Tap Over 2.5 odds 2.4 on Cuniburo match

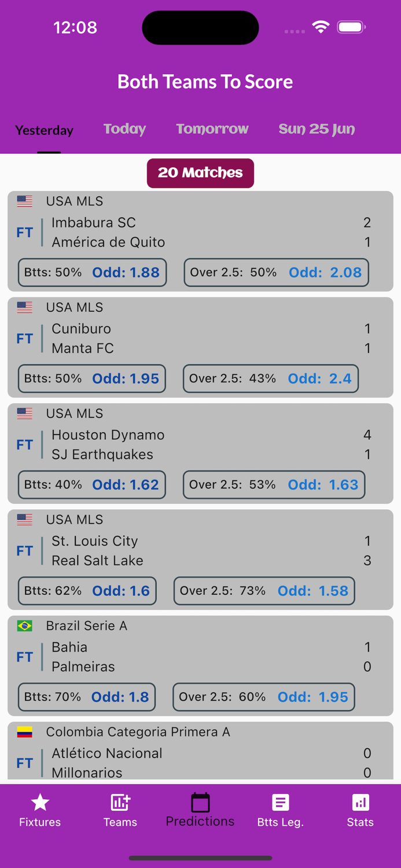[x=270, y=378]
